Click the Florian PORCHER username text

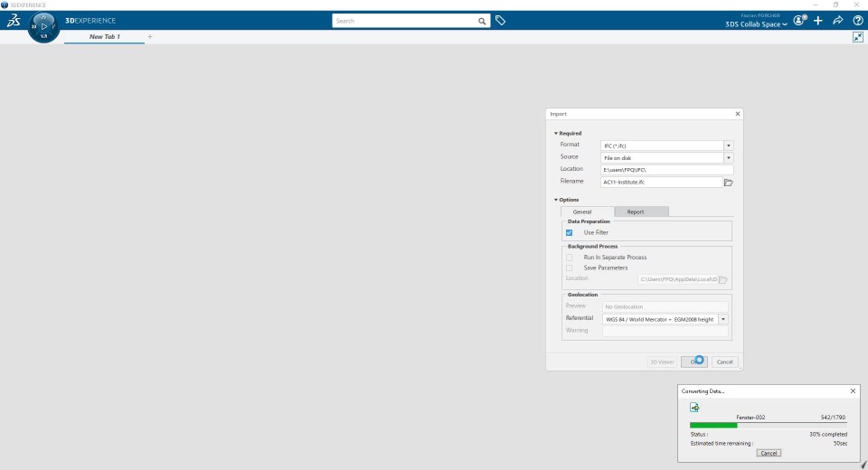760,15
